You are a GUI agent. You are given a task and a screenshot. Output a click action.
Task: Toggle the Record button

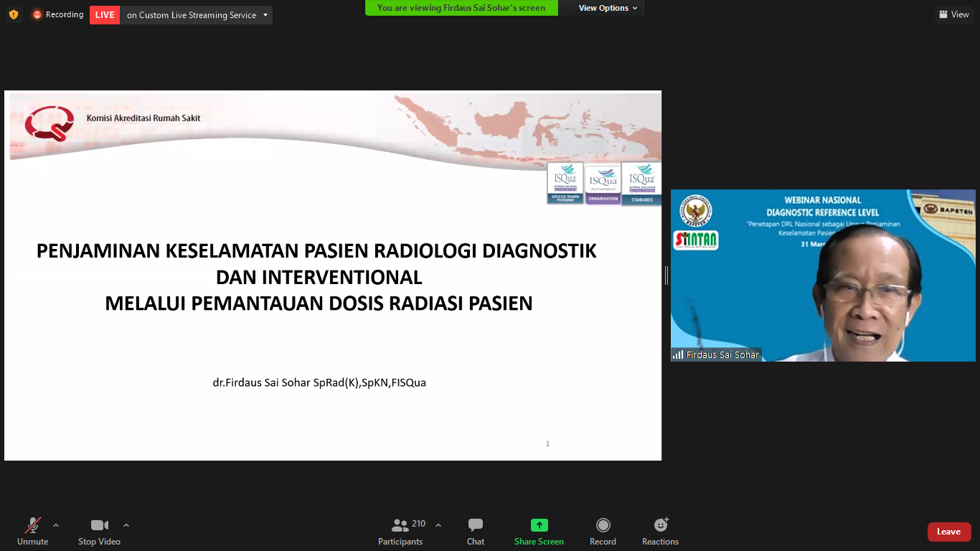(603, 532)
